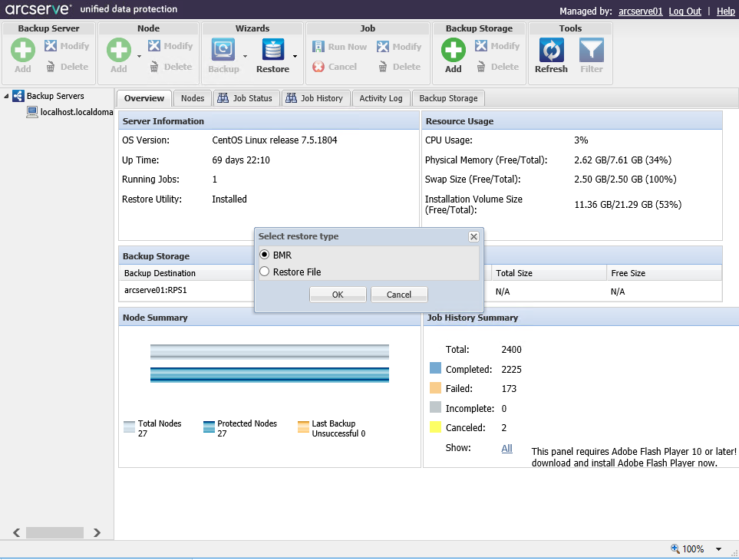Viewport: 739px width, 560px height.
Task: Click the Backup Servers tree icon
Action: tap(18, 96)
